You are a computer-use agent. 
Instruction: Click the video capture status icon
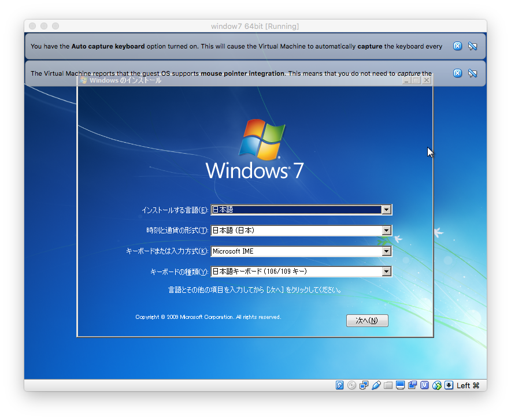412,385
